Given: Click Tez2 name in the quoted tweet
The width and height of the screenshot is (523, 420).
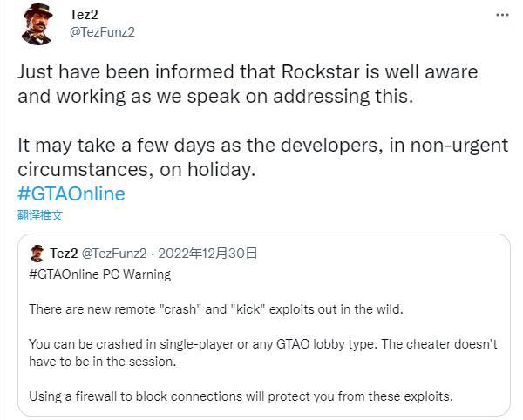Looking at the screenshot, I should point(64,254).
